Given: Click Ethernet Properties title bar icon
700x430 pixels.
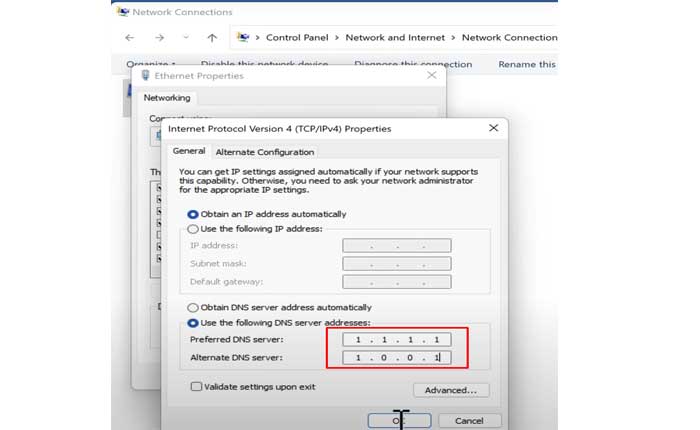Looking at the screenshot, I should tap(146, 75).
